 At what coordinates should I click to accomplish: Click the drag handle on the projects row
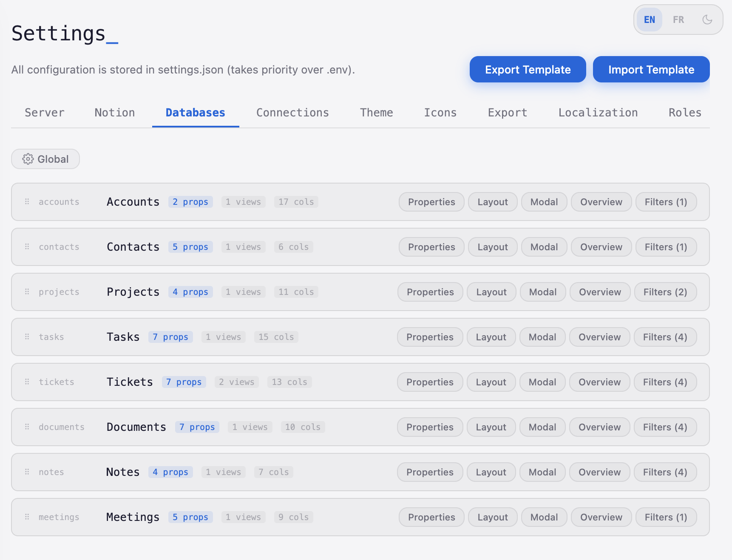coord(26,292)
